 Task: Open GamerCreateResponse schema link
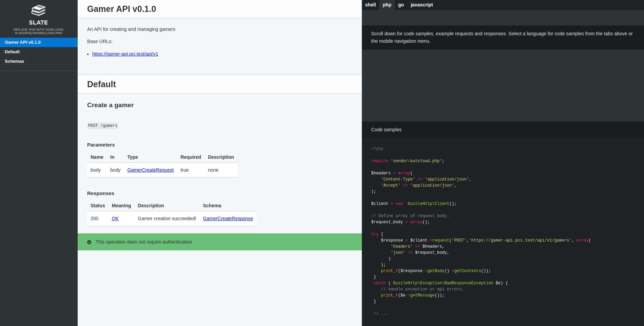(x=228, y=218)
